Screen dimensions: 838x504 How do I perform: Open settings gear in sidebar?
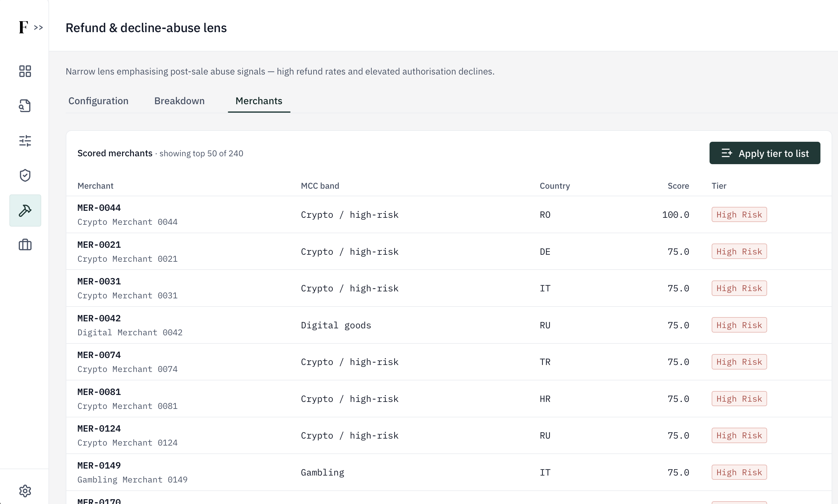point(25,491)
